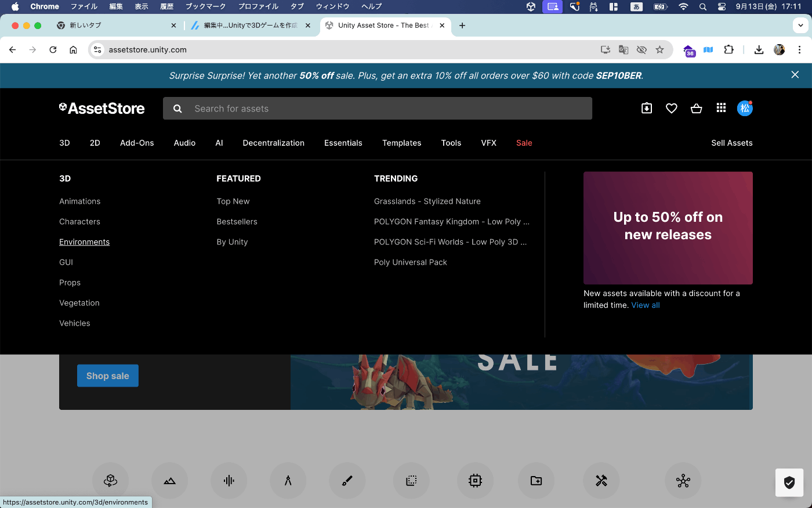
Task: Open the Audio navigation menu
Action: tap(184, 143)
